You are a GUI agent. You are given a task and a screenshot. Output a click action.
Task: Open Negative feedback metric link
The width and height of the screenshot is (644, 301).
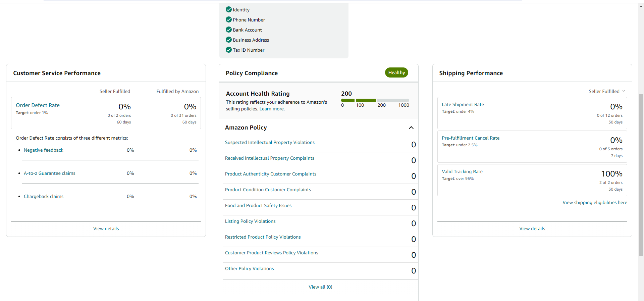44,150
